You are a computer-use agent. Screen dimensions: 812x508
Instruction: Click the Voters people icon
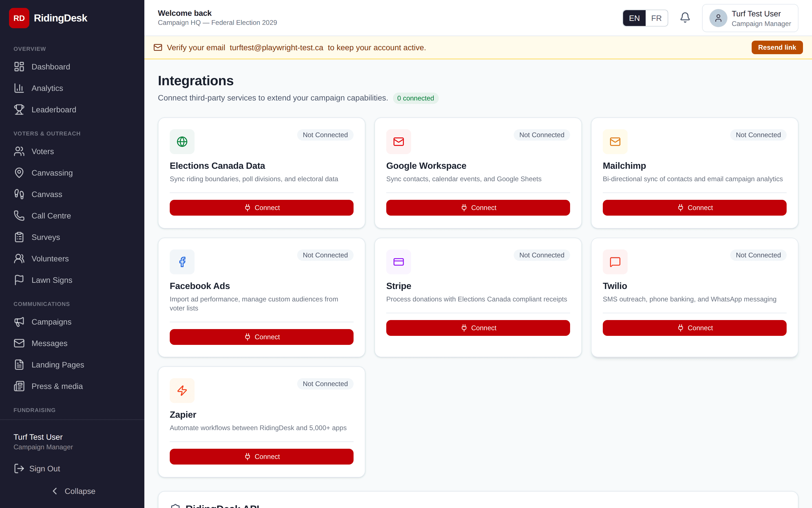(x=19, y=151)
